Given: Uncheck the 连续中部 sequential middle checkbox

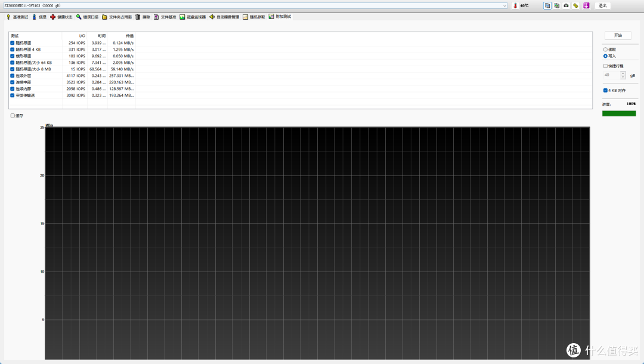Looking at the screenshot, I should click(13, 82).
